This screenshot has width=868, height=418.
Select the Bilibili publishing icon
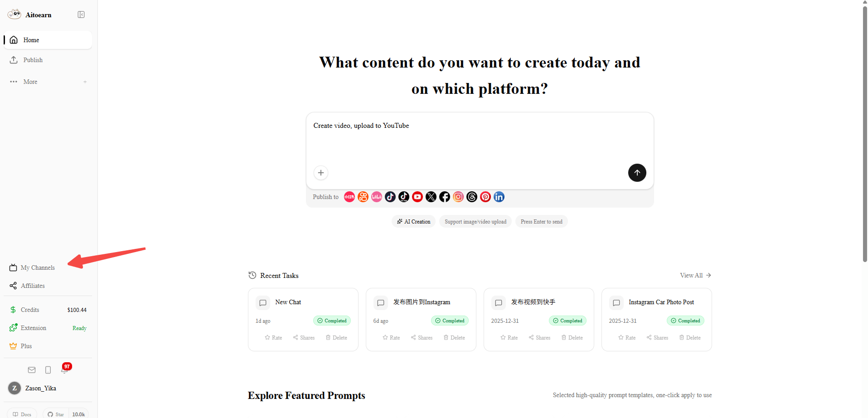(x=377, y=197)
